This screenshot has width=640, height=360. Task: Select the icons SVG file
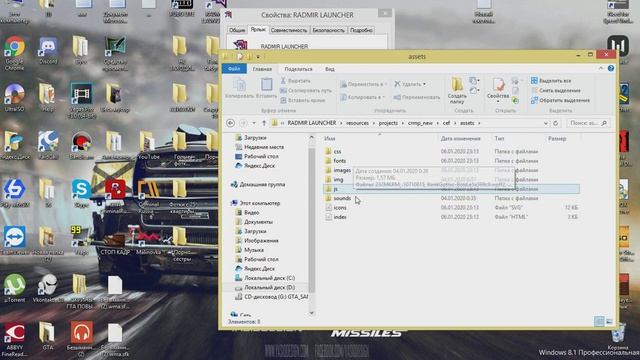point(340,208)
